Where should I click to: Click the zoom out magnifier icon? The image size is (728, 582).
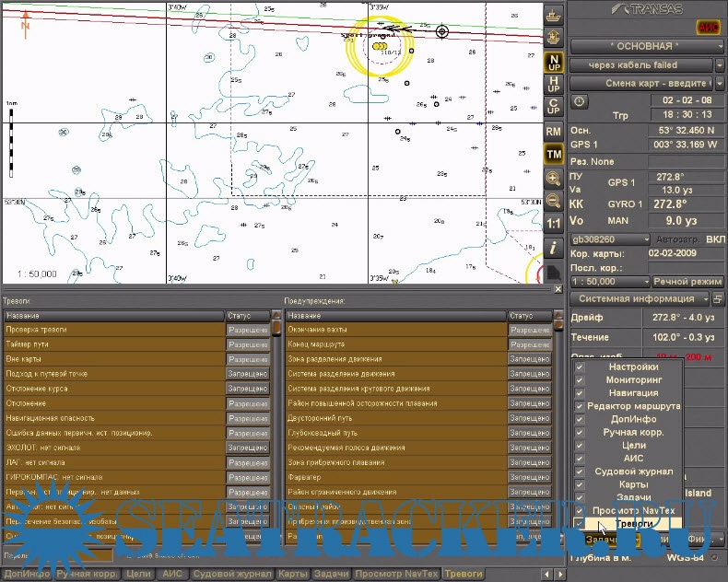(x=554, y=201)
